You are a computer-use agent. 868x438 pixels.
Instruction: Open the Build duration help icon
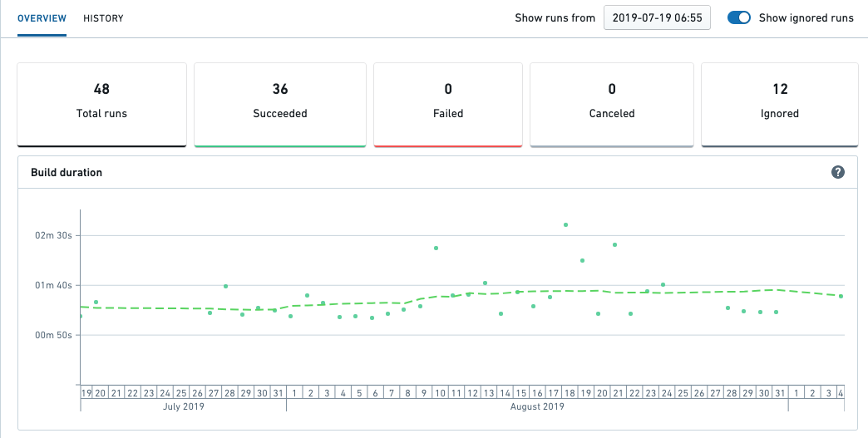click(x=838, y=172)
